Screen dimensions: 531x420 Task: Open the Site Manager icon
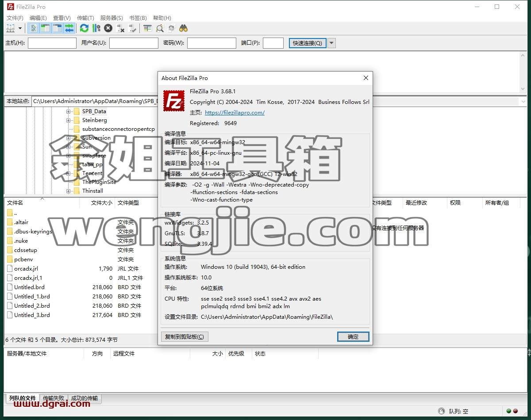click(x=10, y=28)
